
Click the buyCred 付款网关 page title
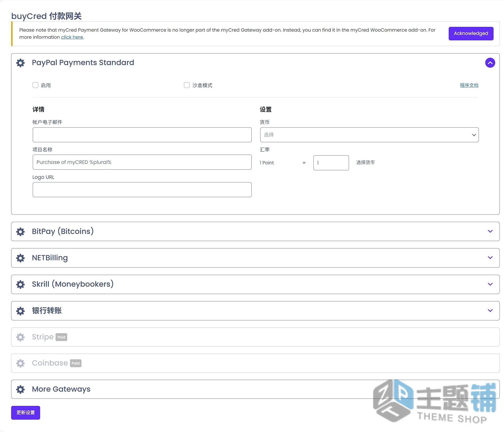tap(46, 16)
